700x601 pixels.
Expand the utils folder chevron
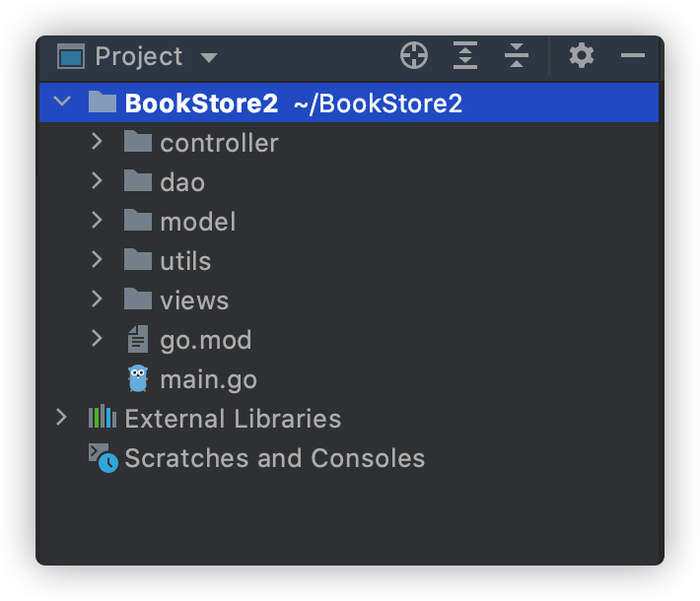[x=97, y=259]
